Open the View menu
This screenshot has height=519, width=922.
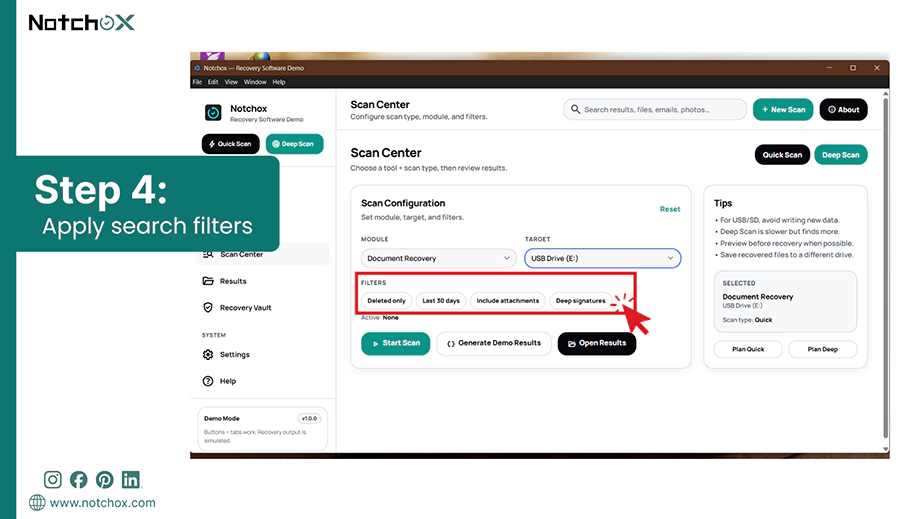[x=231, y=82]
